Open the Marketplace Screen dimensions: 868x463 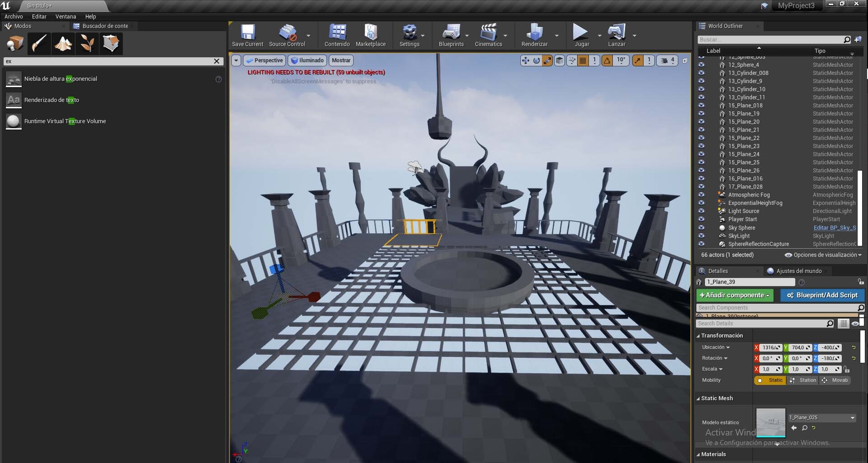pyautogui.click(x=370, y=35)
